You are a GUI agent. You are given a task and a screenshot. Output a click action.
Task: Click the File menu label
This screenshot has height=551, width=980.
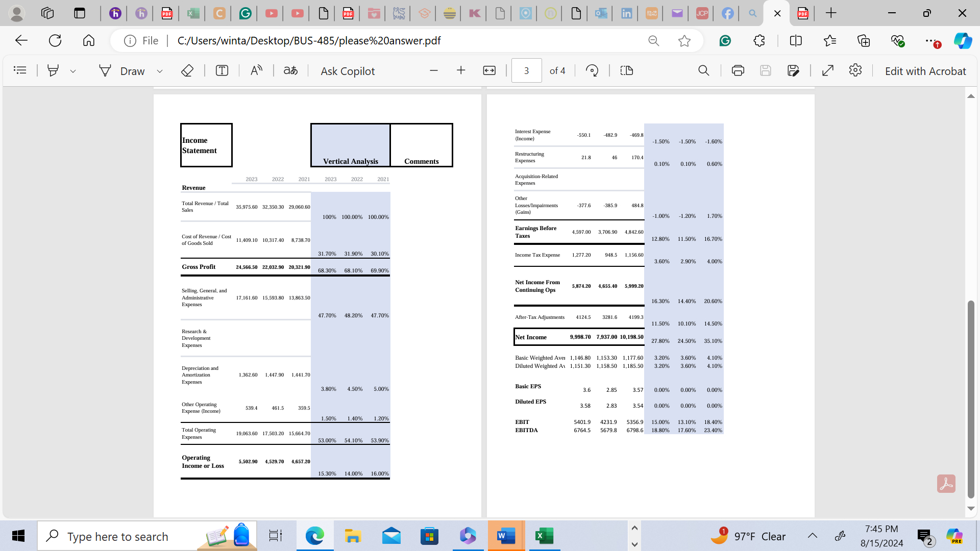150,40
